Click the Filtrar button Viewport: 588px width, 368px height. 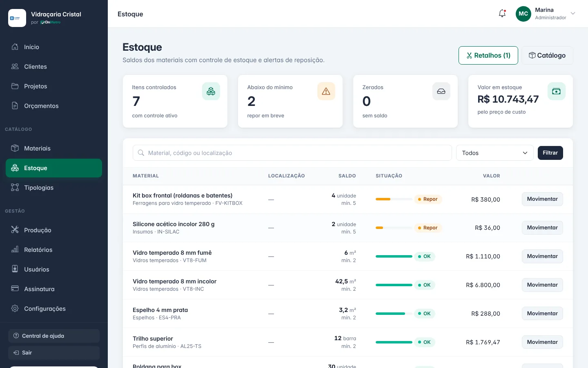(x=550, y=153)
